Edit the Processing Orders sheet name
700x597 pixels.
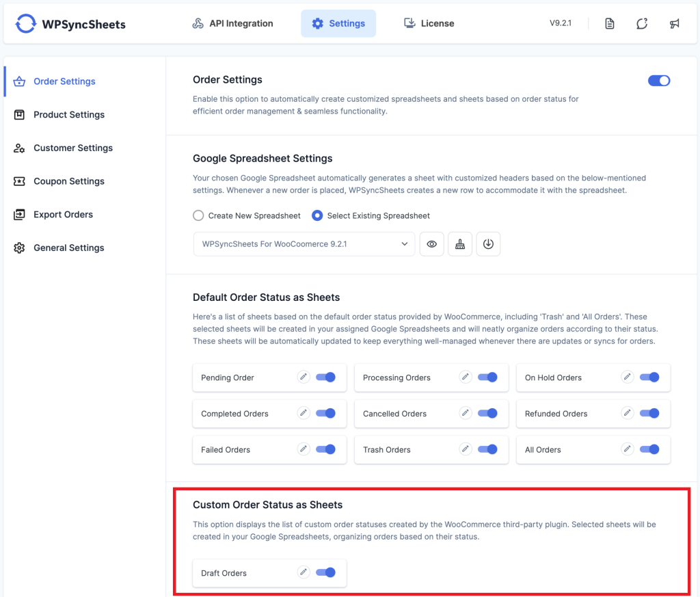[x=465, y=377]
